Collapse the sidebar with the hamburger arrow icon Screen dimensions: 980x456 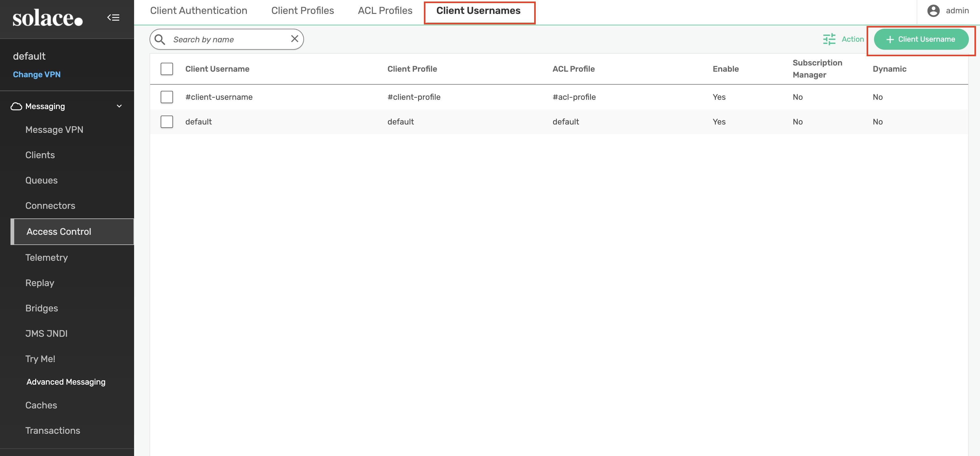click(x=113, y=18)
